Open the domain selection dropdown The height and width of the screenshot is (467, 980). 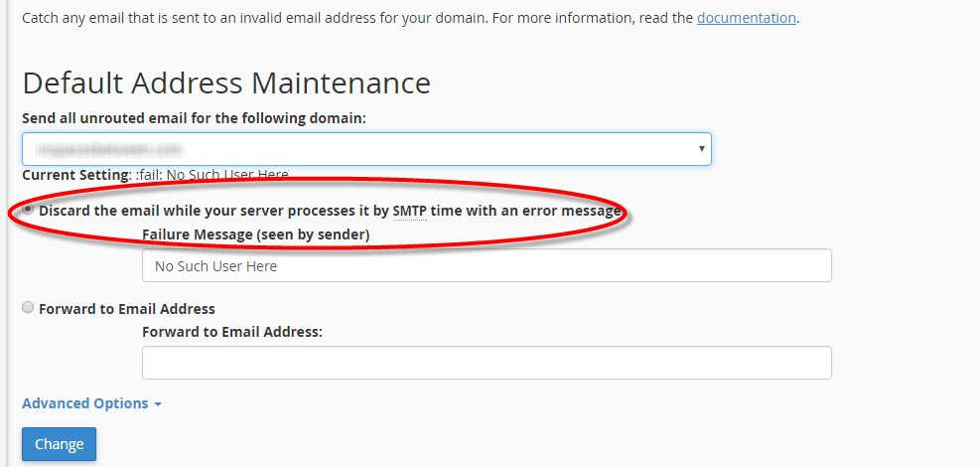click(365, 149)
